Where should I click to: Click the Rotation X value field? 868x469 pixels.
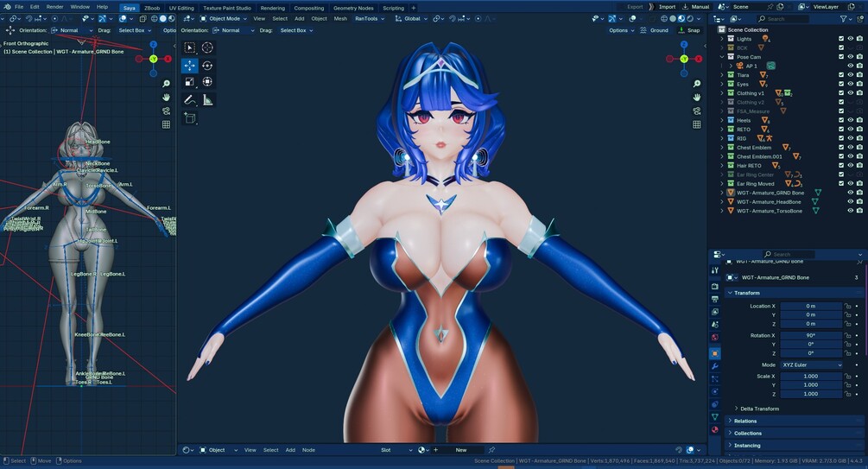pos(811,335)
